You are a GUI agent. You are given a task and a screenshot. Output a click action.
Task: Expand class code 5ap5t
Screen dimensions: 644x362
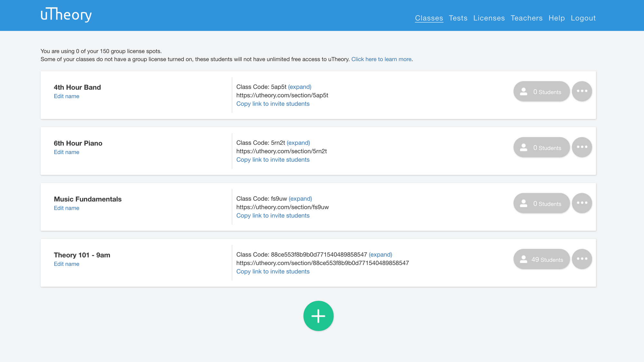point(299,87)
